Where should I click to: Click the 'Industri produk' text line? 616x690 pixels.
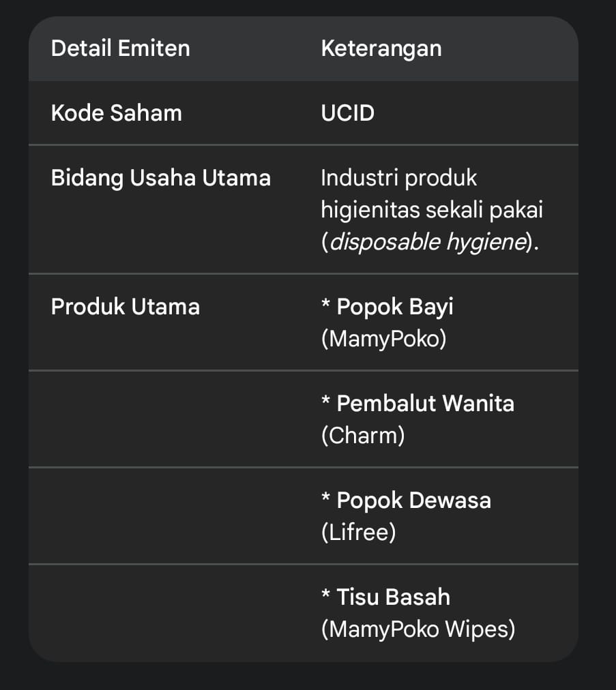click(398, 178)
